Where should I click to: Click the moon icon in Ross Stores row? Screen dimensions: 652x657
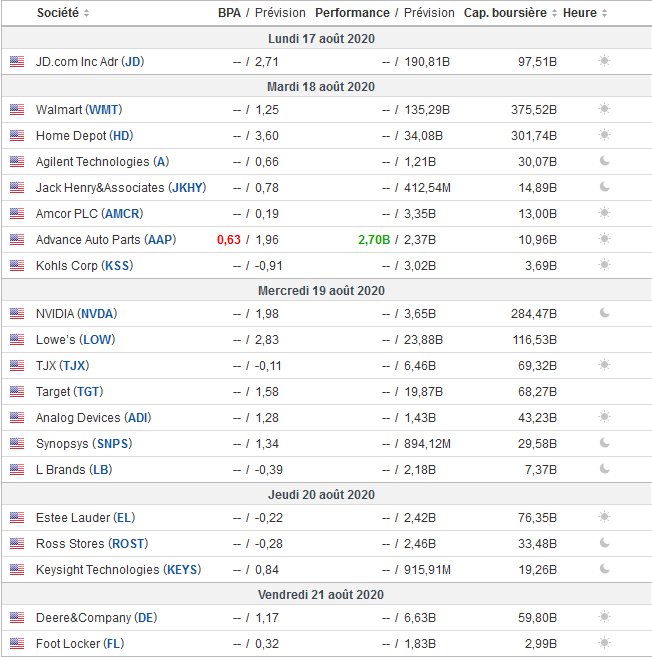604,543
